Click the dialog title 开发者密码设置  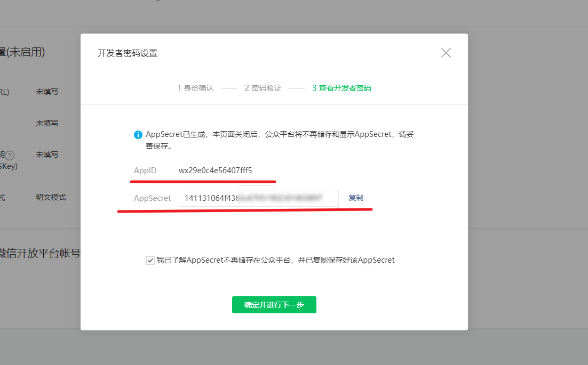click(128, 53)
